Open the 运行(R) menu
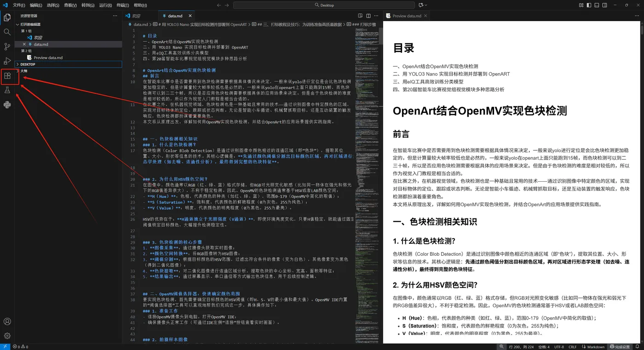This screenshot has height=350, width=644. [105, 5]
